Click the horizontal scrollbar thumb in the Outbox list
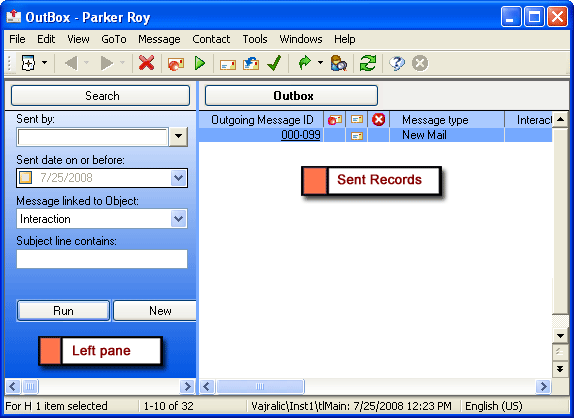This screenshot has width=574, height=418. (260, 387)
